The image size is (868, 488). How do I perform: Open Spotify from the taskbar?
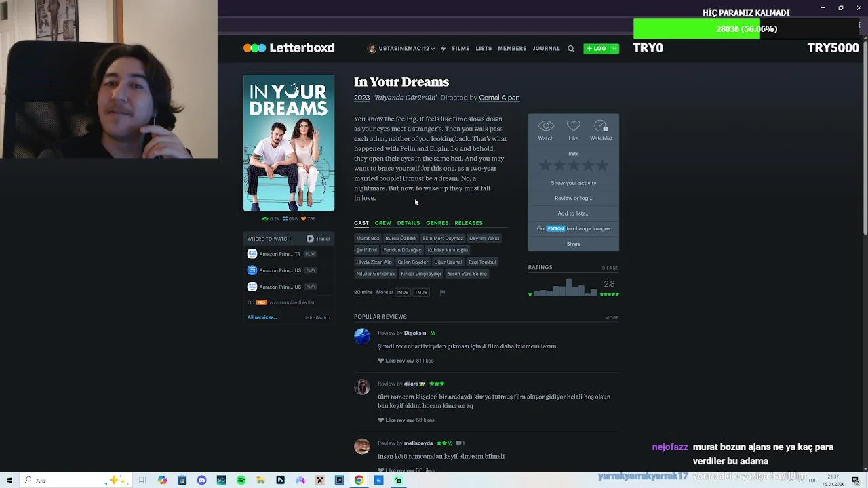point(241,480)
